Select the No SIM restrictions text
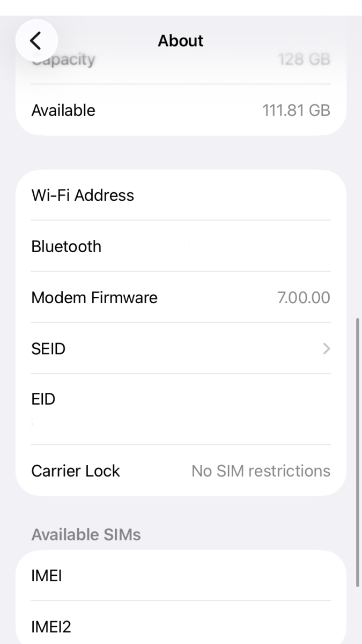The height and width of the screenshot is (644, 362). tap(261, 471)
